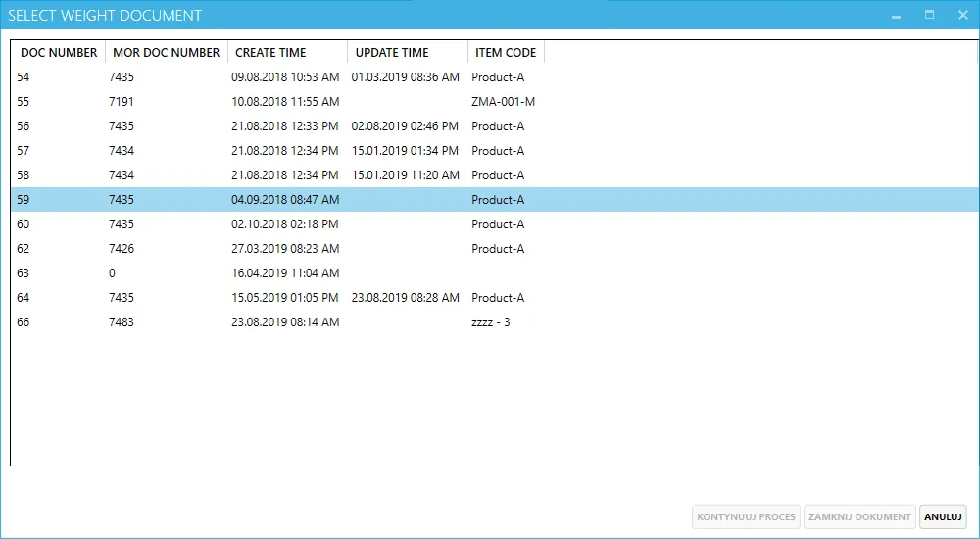Image resolution: width=980 pixels, height=539 pixels.
Task: Click MOR doc number 7191
Action: tap(122, 102)
